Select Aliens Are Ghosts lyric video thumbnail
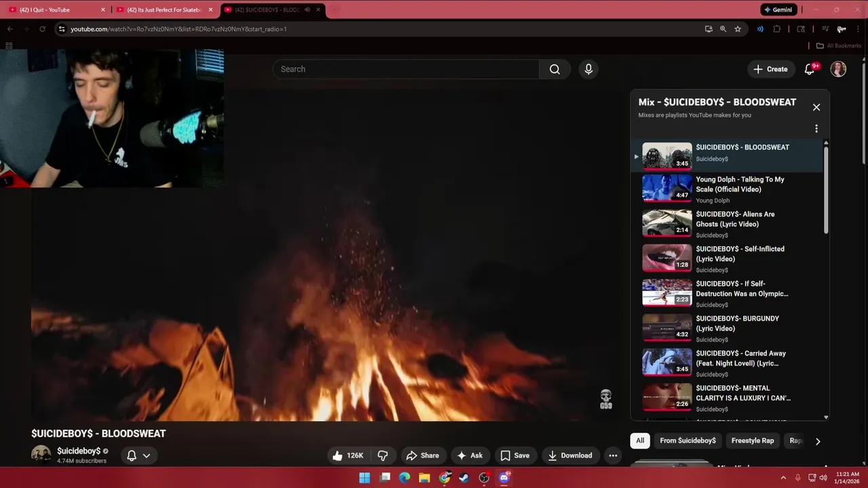 (667, 223)
